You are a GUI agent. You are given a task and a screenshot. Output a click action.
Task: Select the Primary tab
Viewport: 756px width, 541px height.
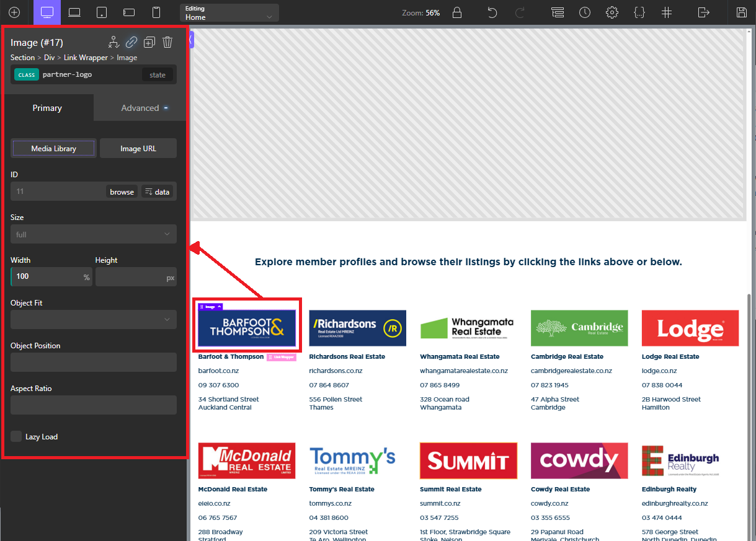coord(47,108)
